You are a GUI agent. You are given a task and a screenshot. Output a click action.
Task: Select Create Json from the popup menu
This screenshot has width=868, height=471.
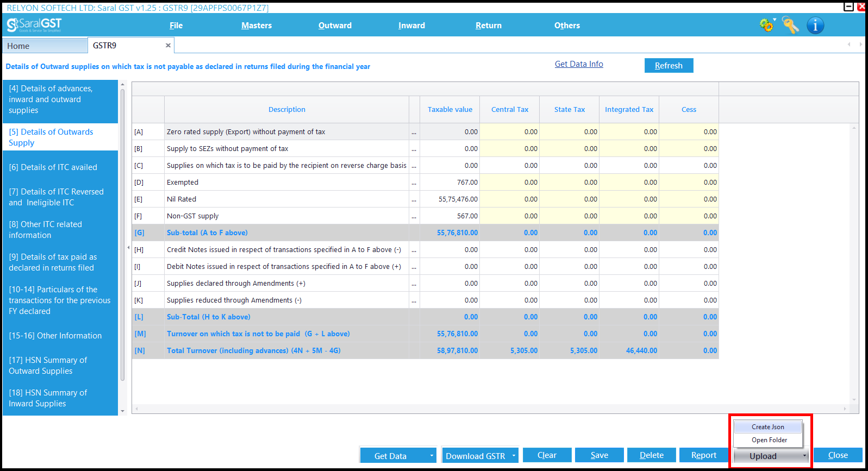[768, 427]
